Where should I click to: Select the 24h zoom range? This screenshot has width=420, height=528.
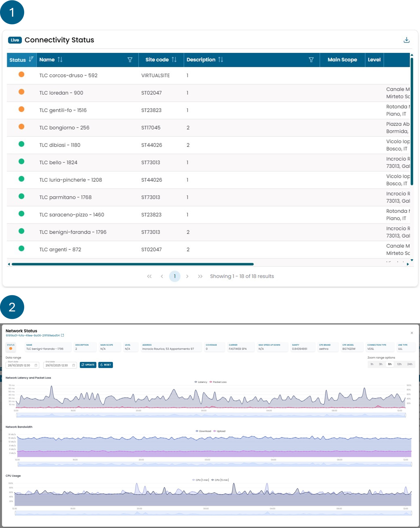click(x=410, y=364)
